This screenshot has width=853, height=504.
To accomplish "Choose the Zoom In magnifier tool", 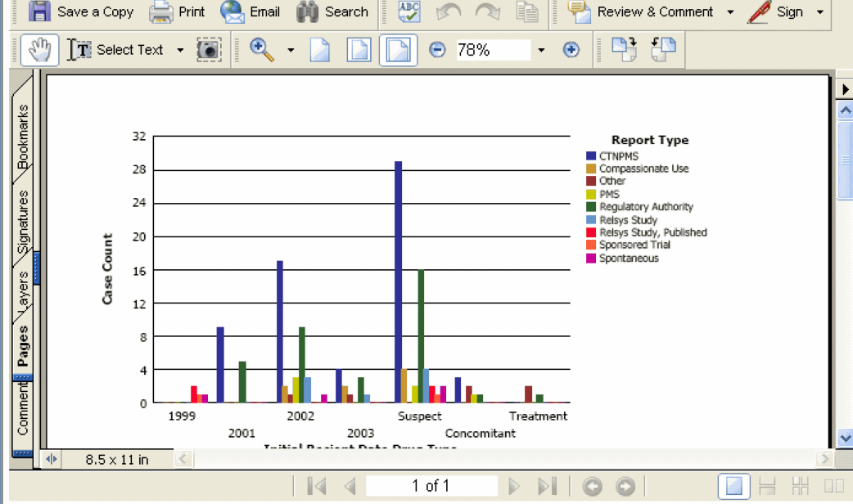I will coord(262,50).
